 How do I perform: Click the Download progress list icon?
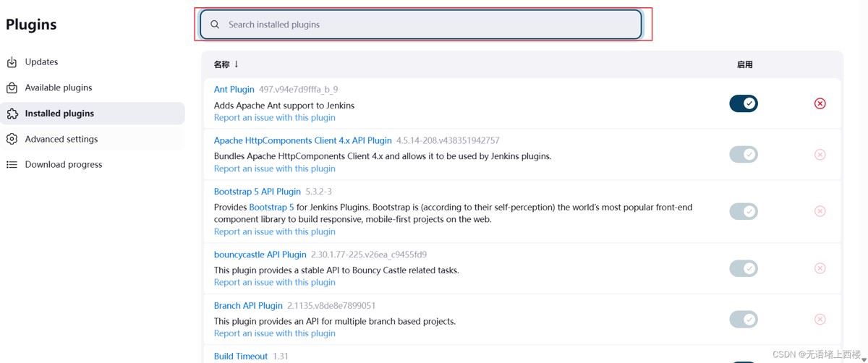[12, 165]
